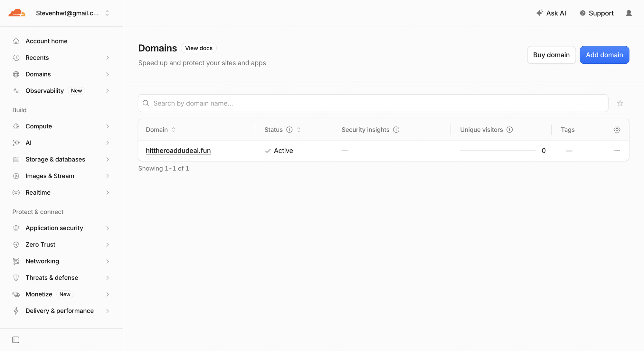Image resolution: width=644 pixels, height=351 pixels.
Task: Expand the Observability section
Action: coord(61,91)
